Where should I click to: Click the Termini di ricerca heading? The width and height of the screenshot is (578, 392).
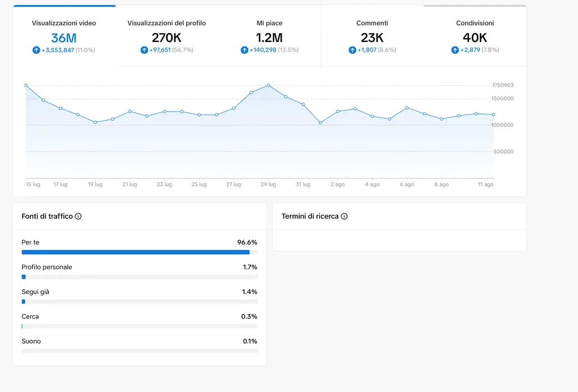310,216
